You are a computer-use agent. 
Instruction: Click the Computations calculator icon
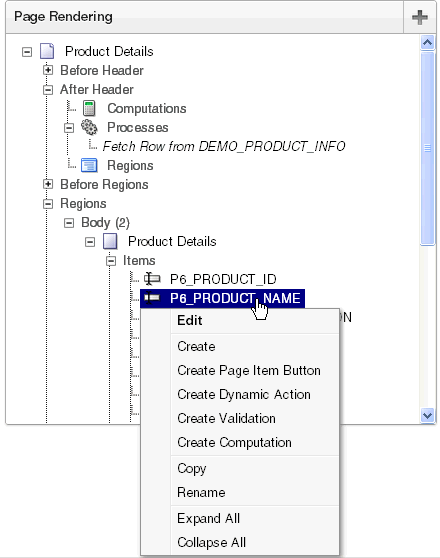point(89,108)
